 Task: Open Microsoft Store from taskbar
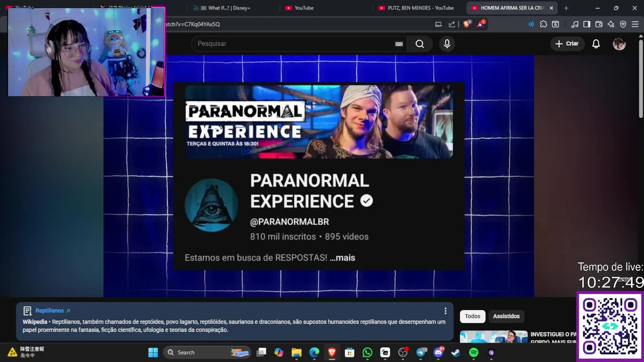tap(350, 352)
